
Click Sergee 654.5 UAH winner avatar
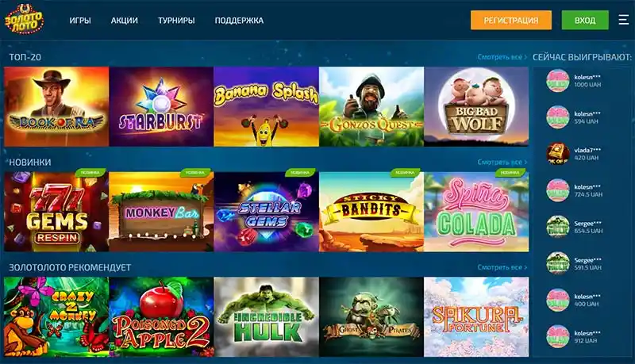click(558, 227)
